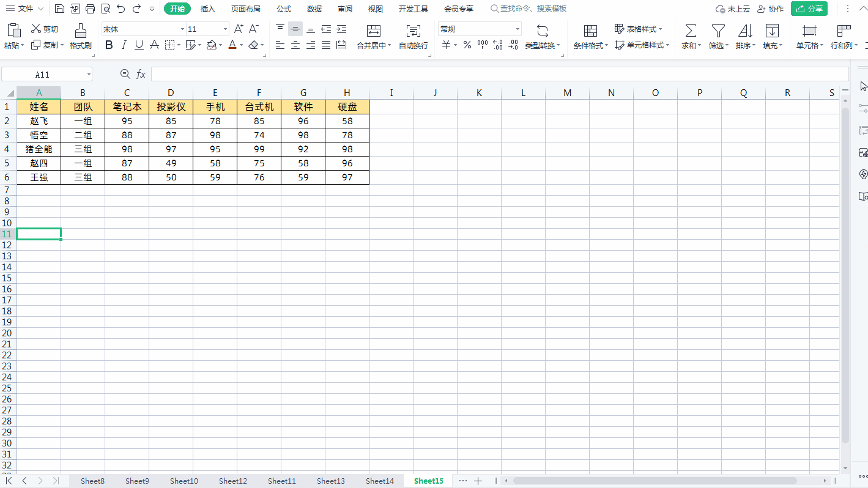Viewport: 868px width, 488px height.
Task: Undo the last action
Action: pos(121,9)
